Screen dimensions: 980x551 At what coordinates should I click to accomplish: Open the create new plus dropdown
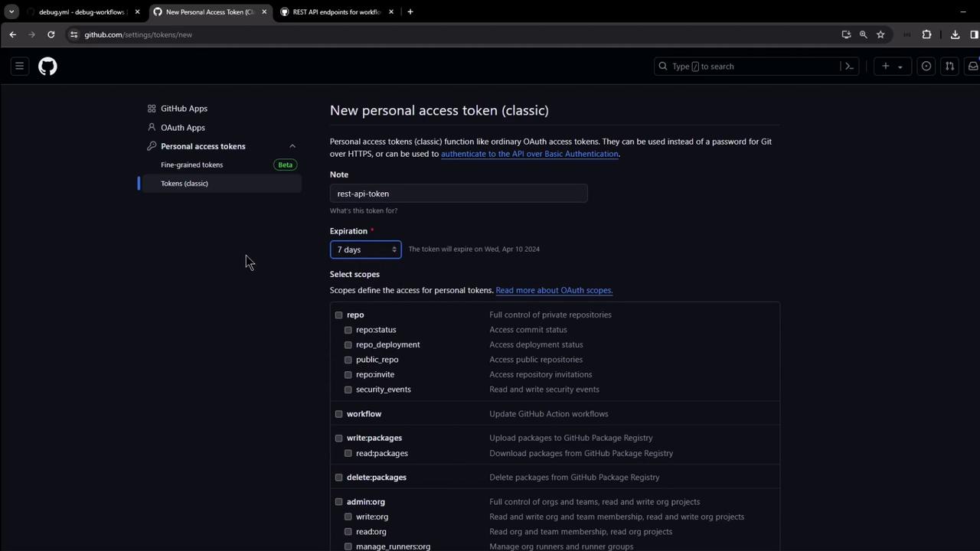coord(891,67)
